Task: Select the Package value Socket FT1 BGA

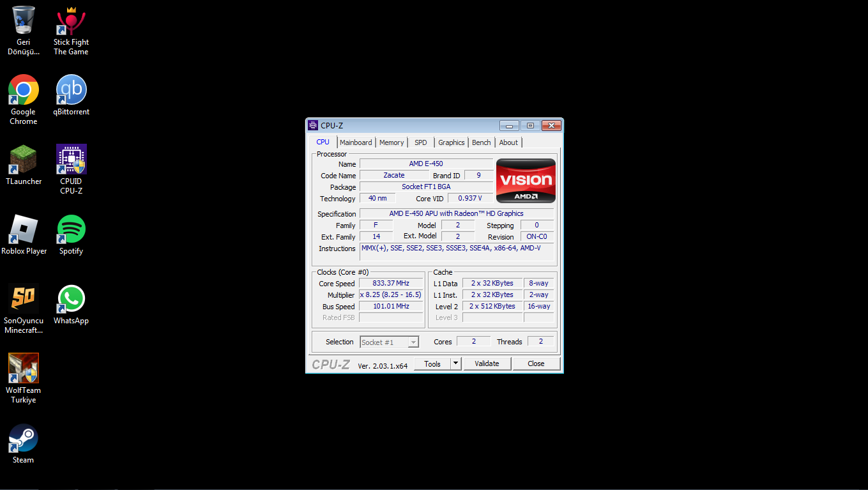Action: tap(426, 187)
